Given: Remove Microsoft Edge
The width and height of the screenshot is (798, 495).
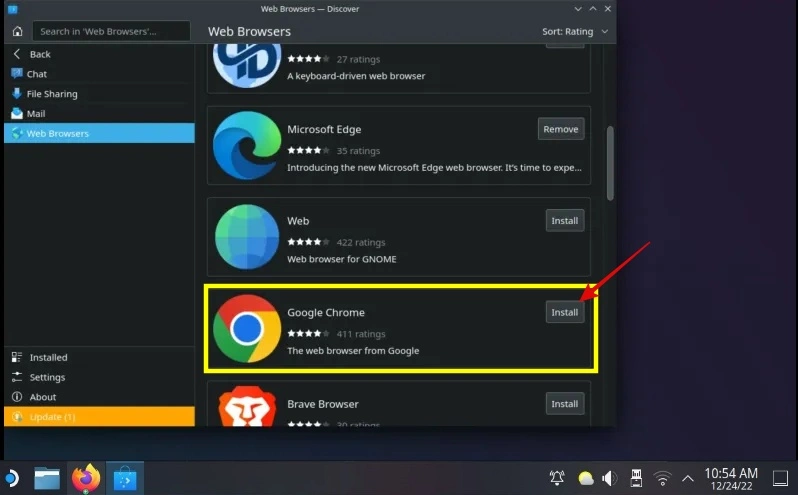Looking at the screenshot, I should coord(561,129).
